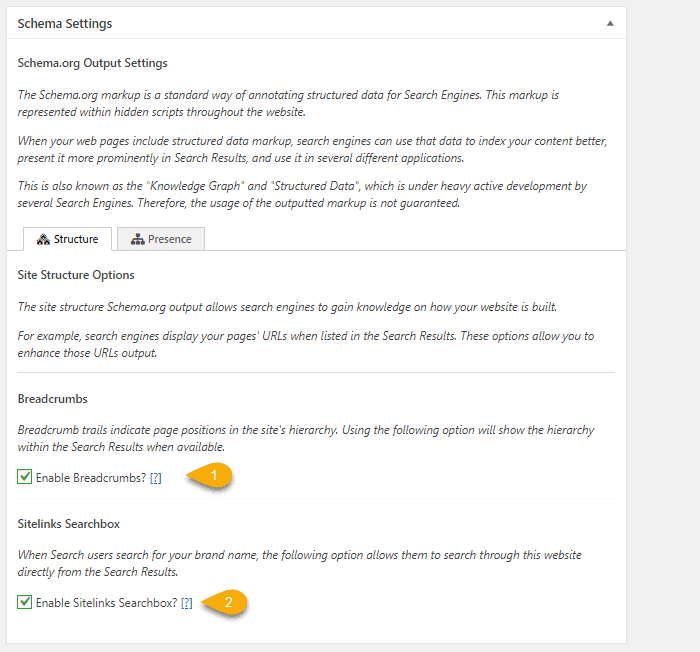The height and width of the screenshot is (652, 700).
Task: Click the Sitelinks Searchbox section heading
Action: (69, 523)
